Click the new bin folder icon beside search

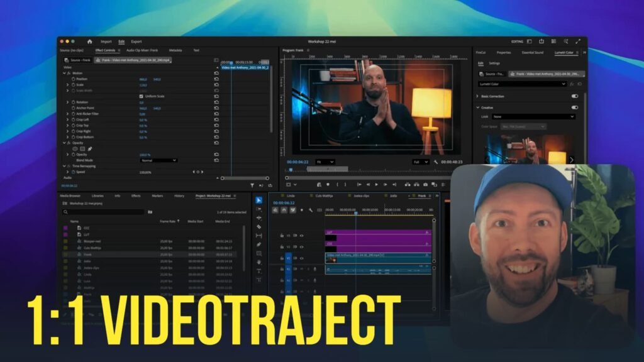[150, 212]
